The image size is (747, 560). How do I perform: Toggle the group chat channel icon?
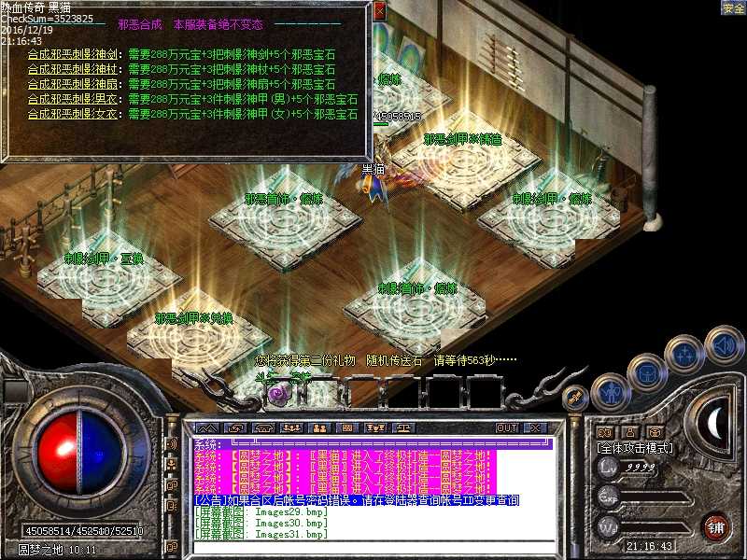point(172,464)
